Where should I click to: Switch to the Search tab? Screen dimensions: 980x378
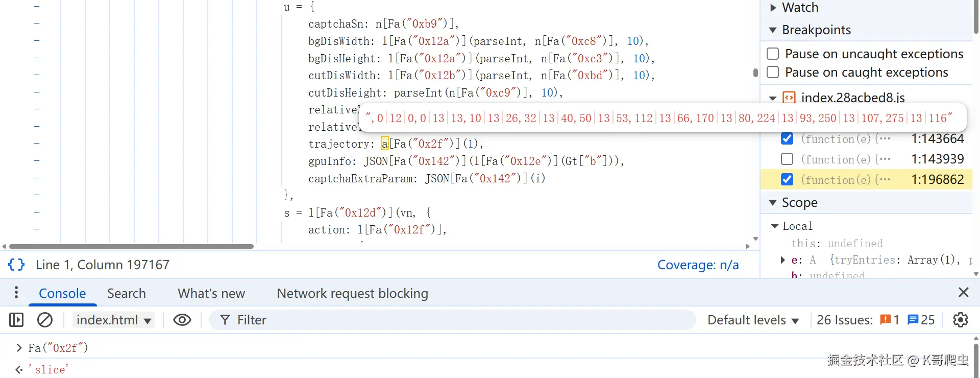tap(127, 293)
